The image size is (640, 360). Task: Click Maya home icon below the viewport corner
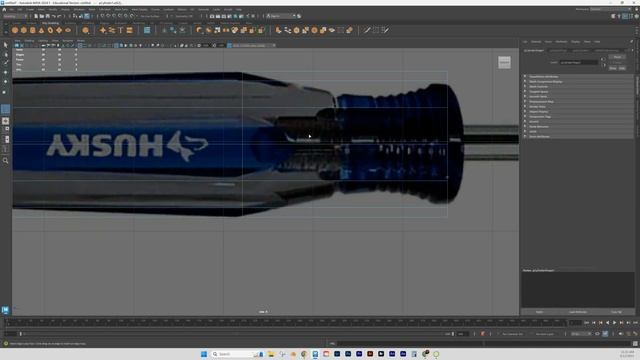(5, 310)
